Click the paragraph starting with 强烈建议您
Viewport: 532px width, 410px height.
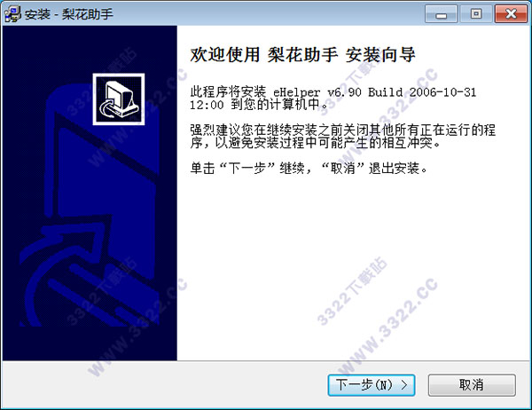pos(342,136)
